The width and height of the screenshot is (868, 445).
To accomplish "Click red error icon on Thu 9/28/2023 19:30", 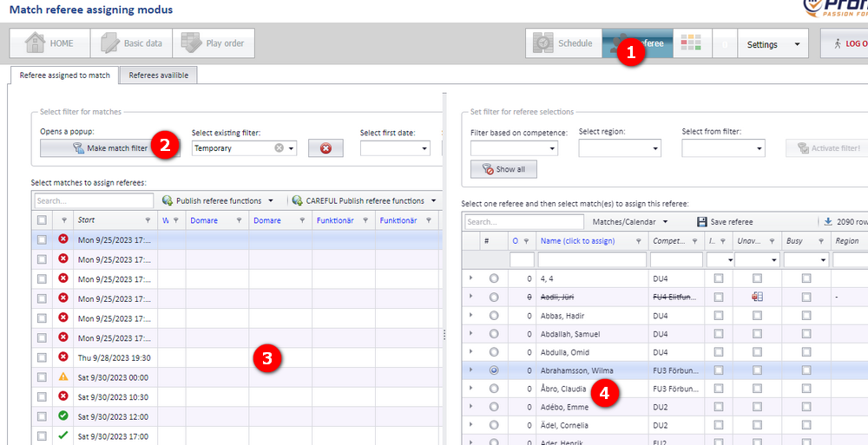I will click(x=63, y=357).
